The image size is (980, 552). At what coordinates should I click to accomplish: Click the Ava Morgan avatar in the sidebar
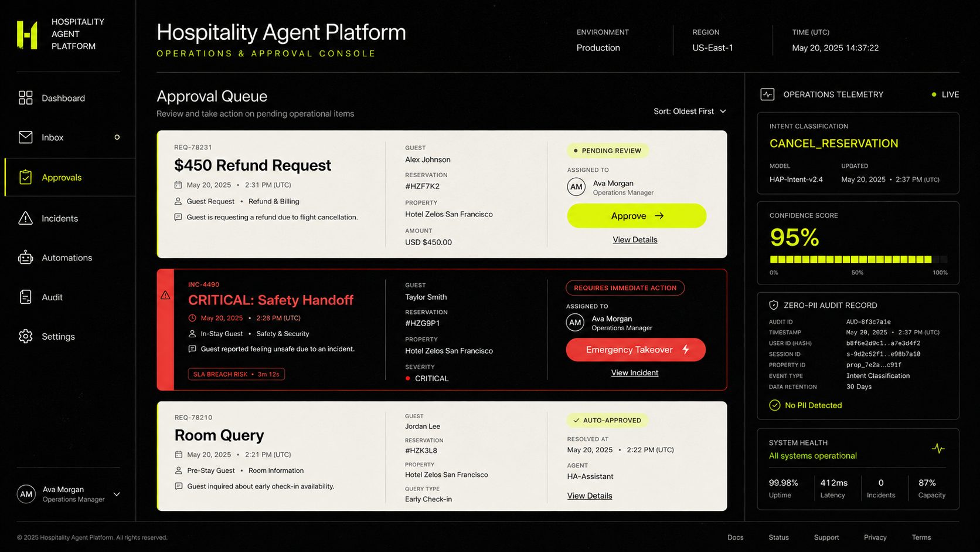[x=26, y=494]
